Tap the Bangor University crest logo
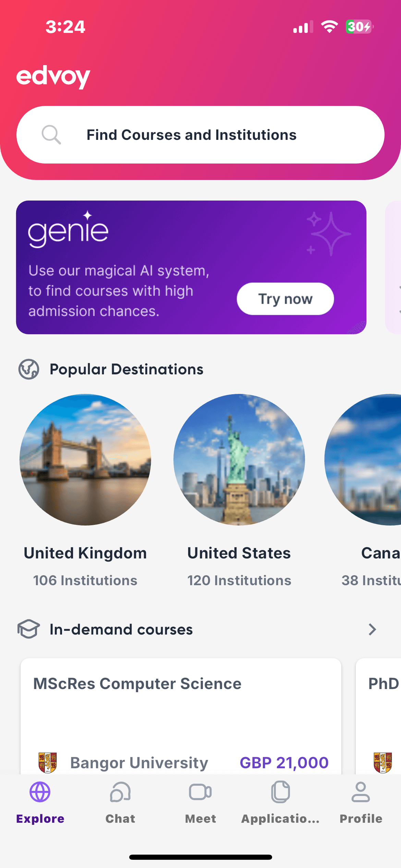The height and width of the screenshot is (868, 401). pos(48,763)
